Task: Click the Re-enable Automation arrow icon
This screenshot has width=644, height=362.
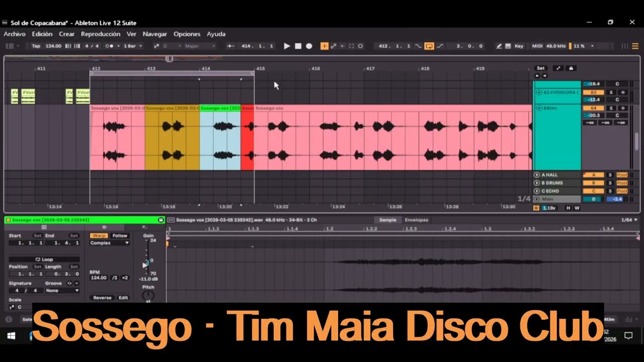Action: tap(343, 46)
